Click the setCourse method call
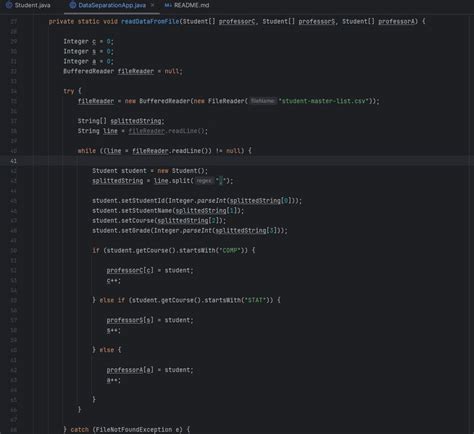This screenshot has width=474, height=434. click(x=137, y=221)
